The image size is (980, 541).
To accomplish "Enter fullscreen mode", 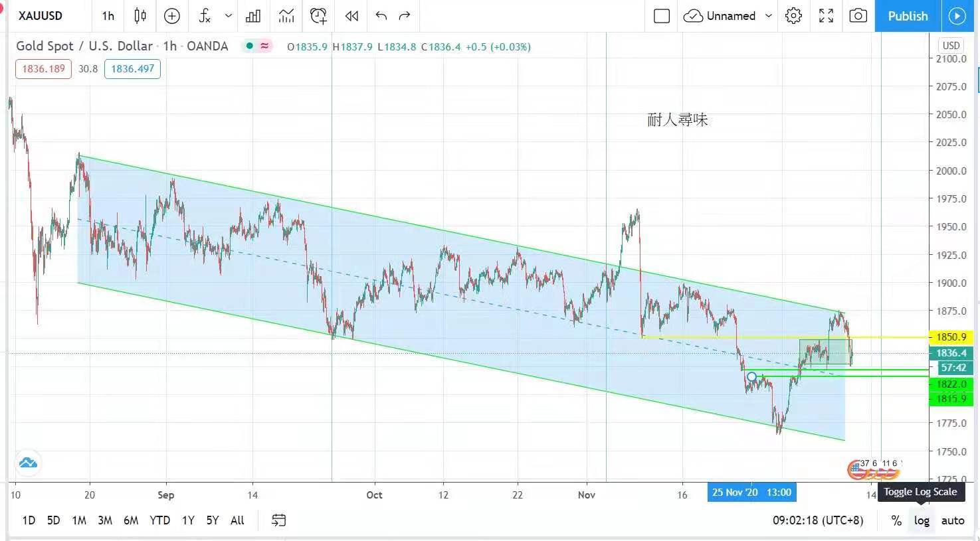I will click(826, 16).
